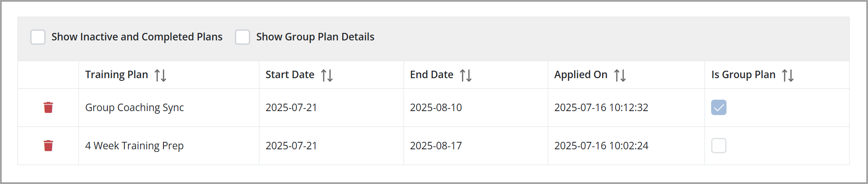The image size is (868, 184).
Task: Sort by Training Plan column arrows
Action: pos(160,75)
